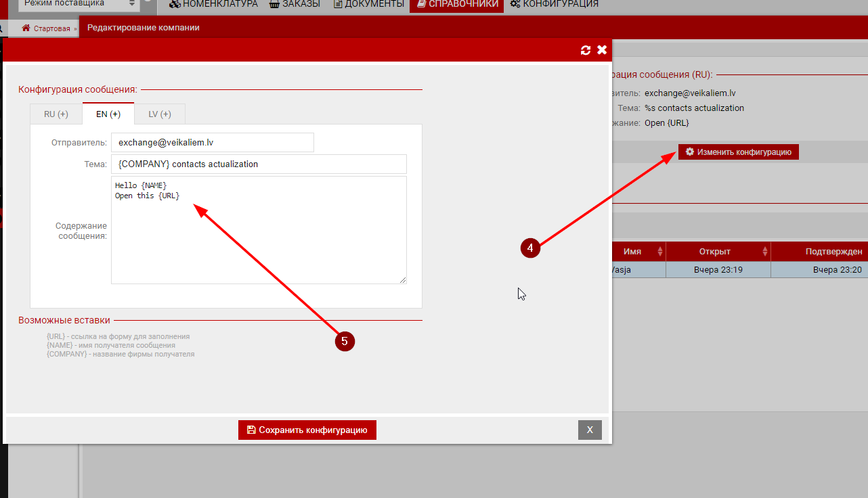Focus the Тема subject input field
Viewport: 868px width, 498px height.
point(259,164)
